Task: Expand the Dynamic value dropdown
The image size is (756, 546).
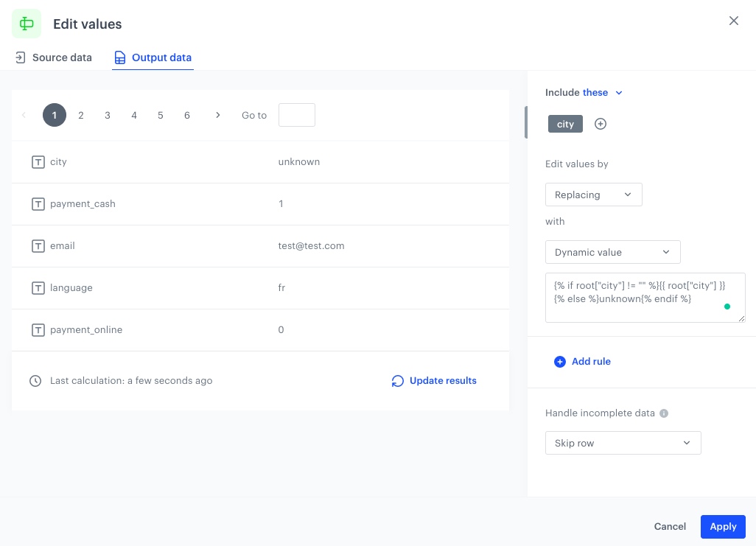Action: [x=612, y=252]
